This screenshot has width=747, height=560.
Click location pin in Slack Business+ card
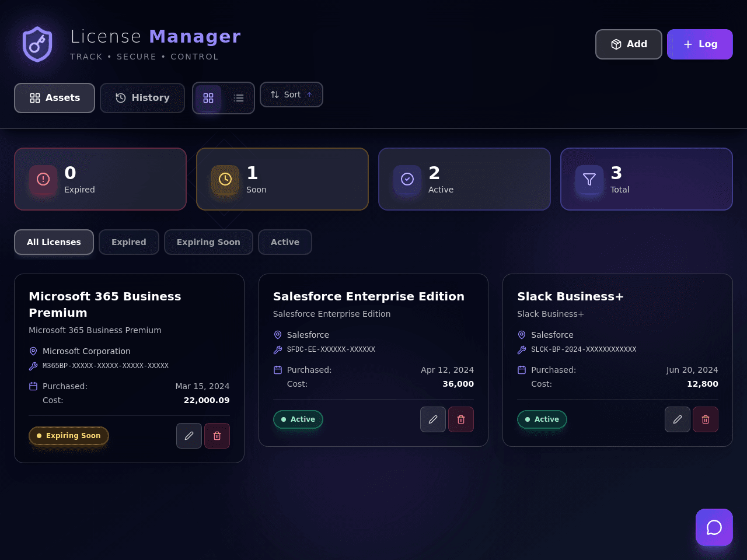[522, 335]
